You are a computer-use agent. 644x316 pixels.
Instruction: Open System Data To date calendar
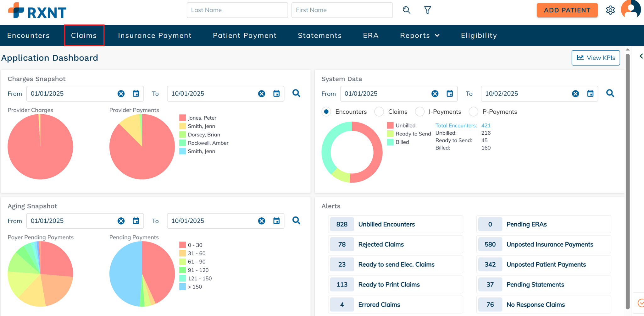point(590,94)
